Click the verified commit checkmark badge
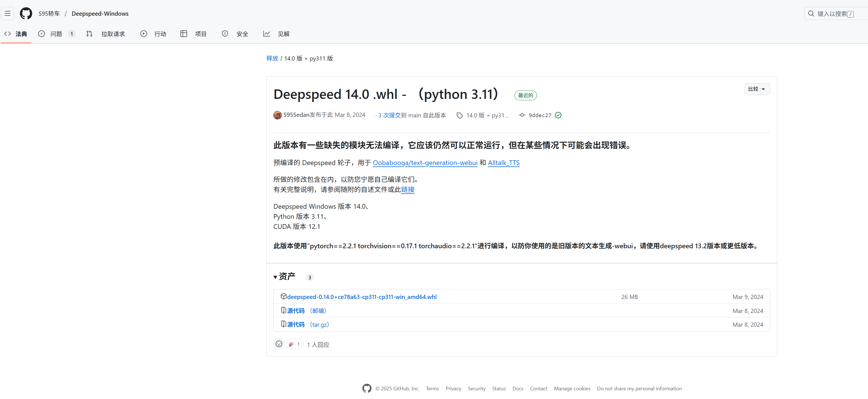This screenshot has width=868, height=399. [558, 115]
